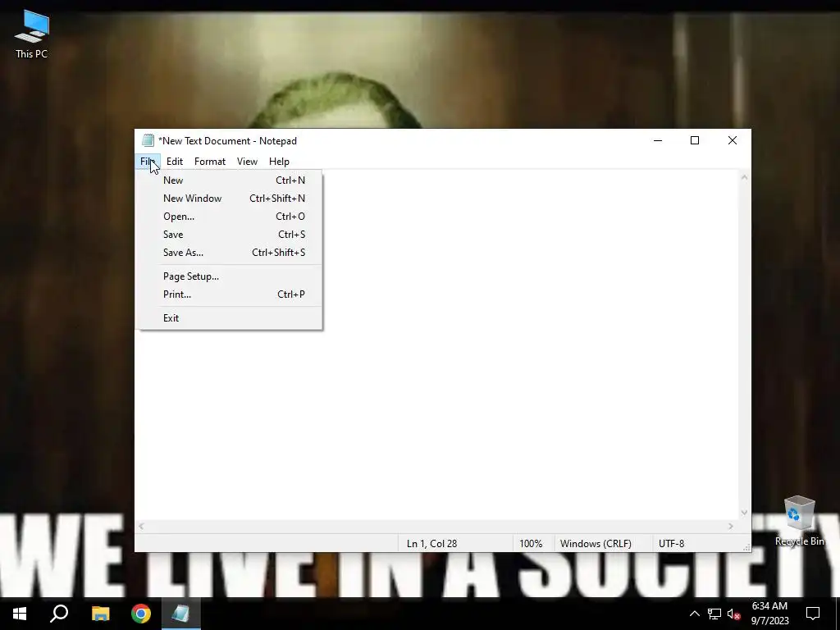The height and width of the screenshot is (630, 840).
Task: Click the vertical scrollbar up arrow
Action: 744,177
